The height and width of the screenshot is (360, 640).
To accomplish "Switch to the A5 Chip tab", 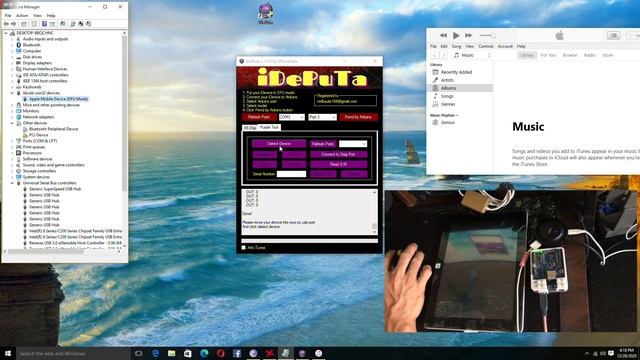I will click(250, 128).
